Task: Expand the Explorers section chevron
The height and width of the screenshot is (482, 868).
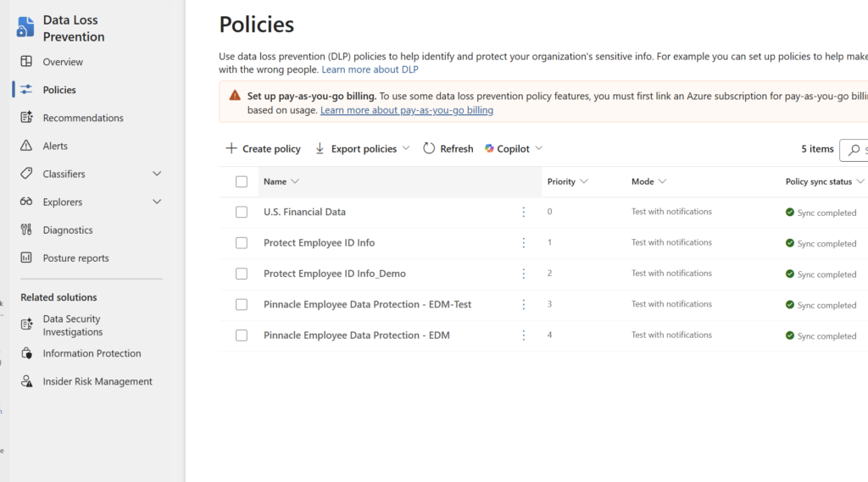Action: (157, 202)
